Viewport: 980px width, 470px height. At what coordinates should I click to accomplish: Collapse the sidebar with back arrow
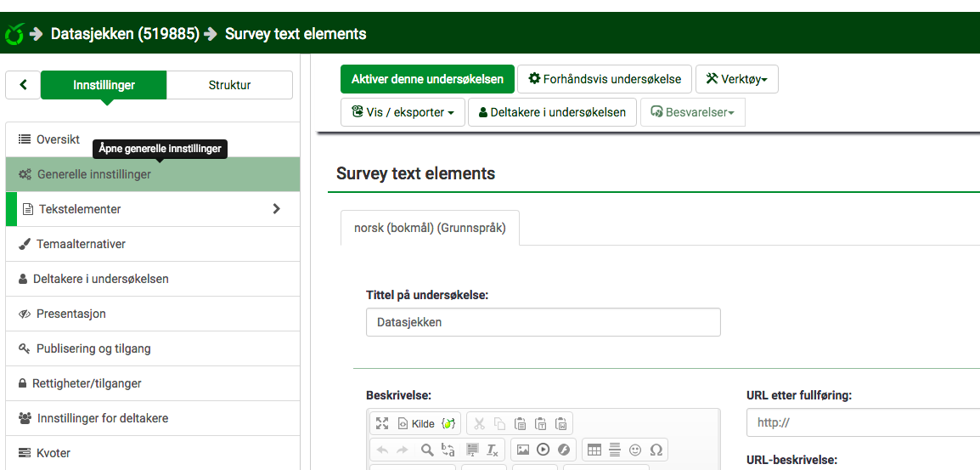(x=23, y=85)
